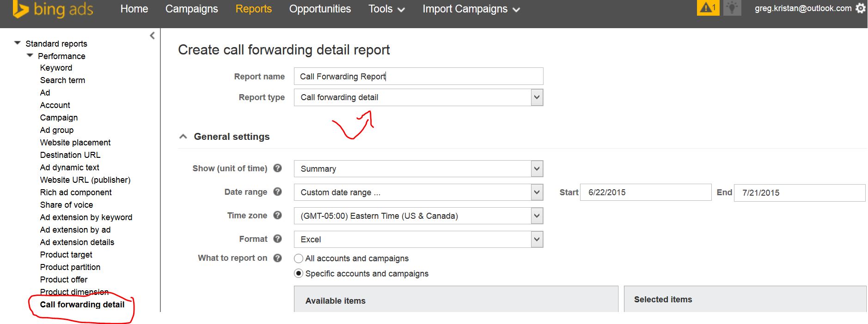Click the Report name input field

coord(418,76)
